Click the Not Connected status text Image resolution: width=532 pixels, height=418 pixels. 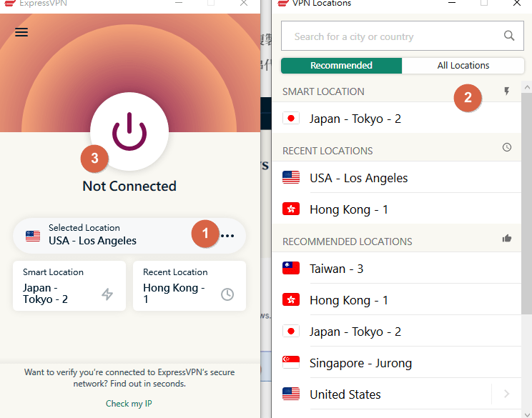pyautogui.click(x=129, y=186)
